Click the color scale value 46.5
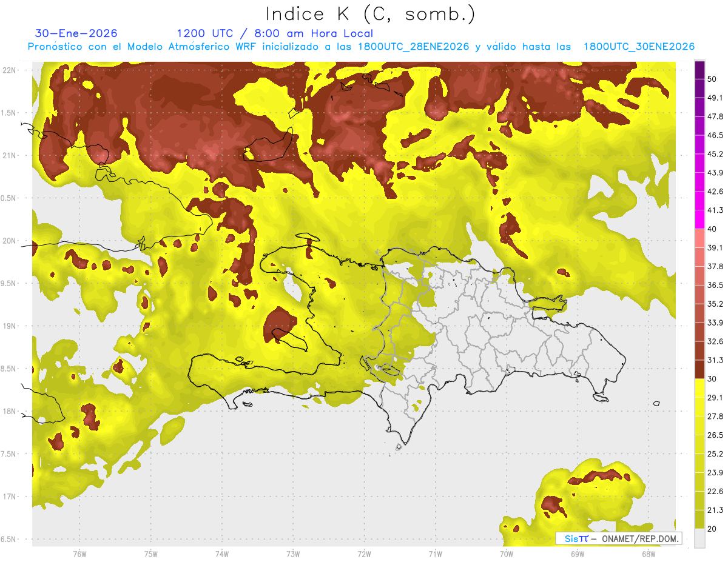 715,135
